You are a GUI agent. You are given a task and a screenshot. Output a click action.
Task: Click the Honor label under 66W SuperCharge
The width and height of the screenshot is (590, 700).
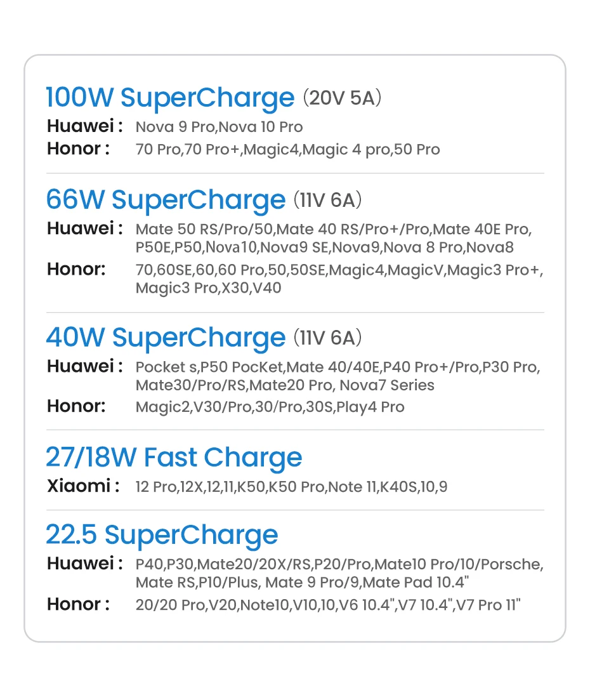[x=76, y=269]
